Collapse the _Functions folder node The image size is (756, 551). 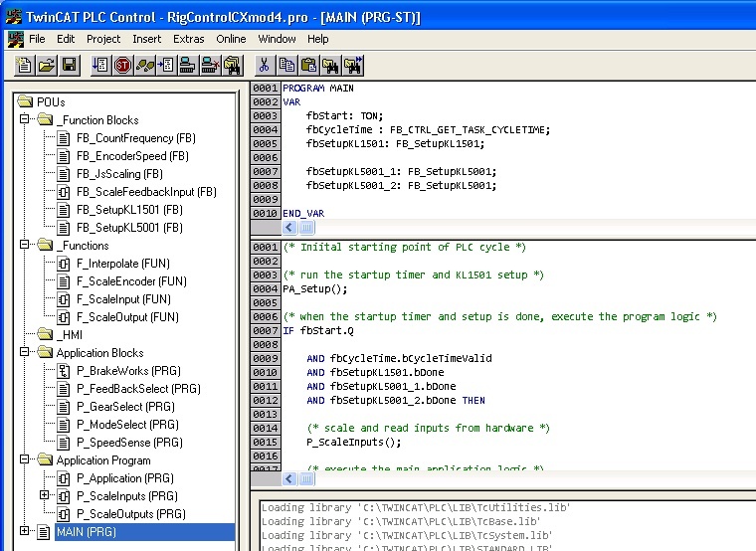(x=24, y=244)
